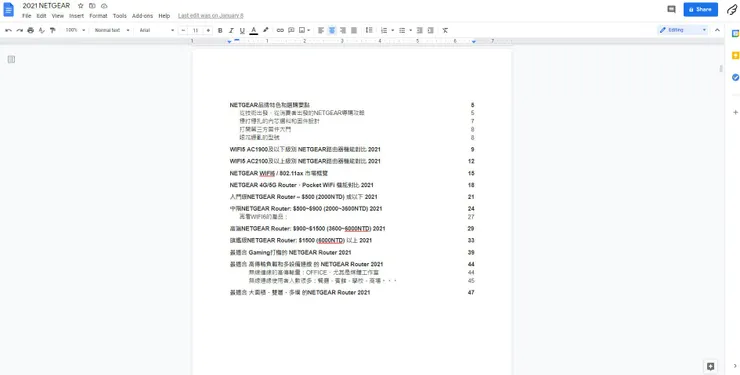Open the Tools menu
This screenshot has height=375, width=740.
(119, 16)
